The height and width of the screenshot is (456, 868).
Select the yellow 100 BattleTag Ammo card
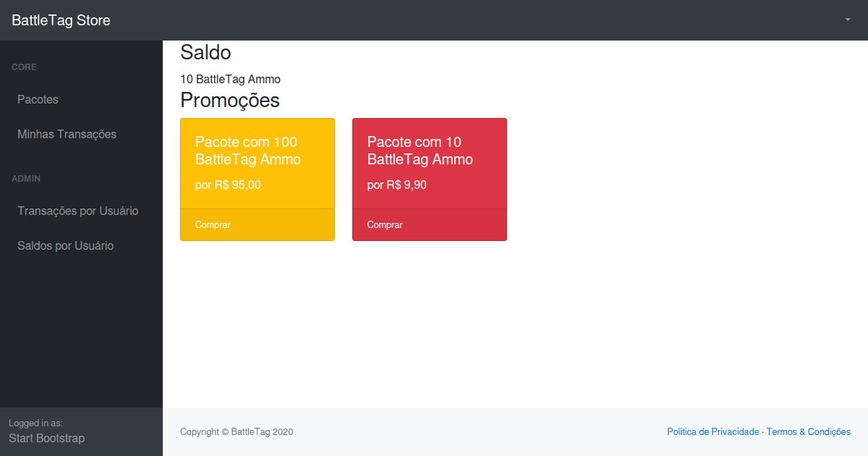coord(258,163)
